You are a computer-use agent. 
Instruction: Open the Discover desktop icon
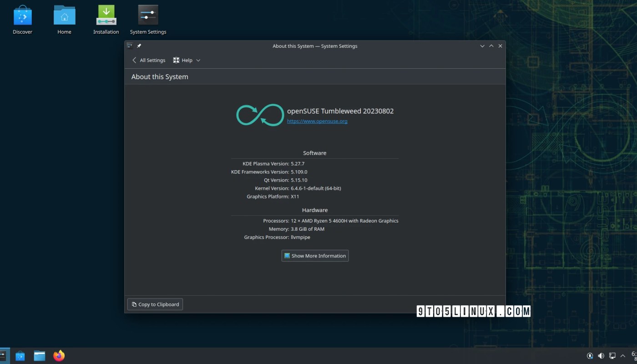click(22, 20)
